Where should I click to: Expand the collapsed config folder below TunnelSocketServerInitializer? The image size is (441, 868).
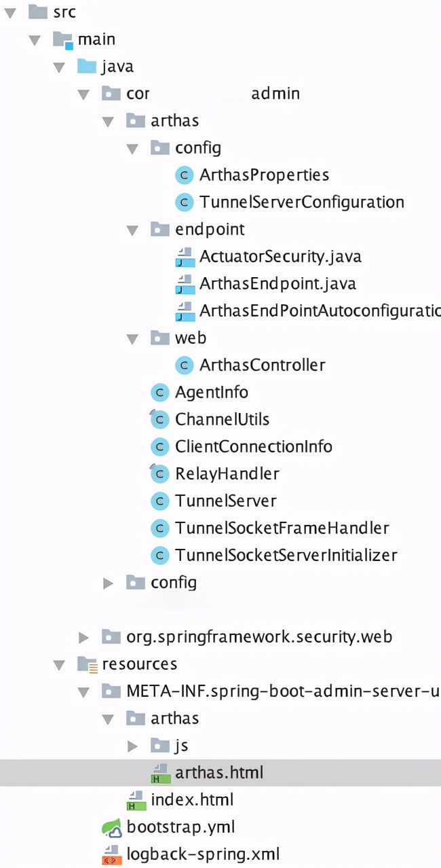click(x=108, y=582)
